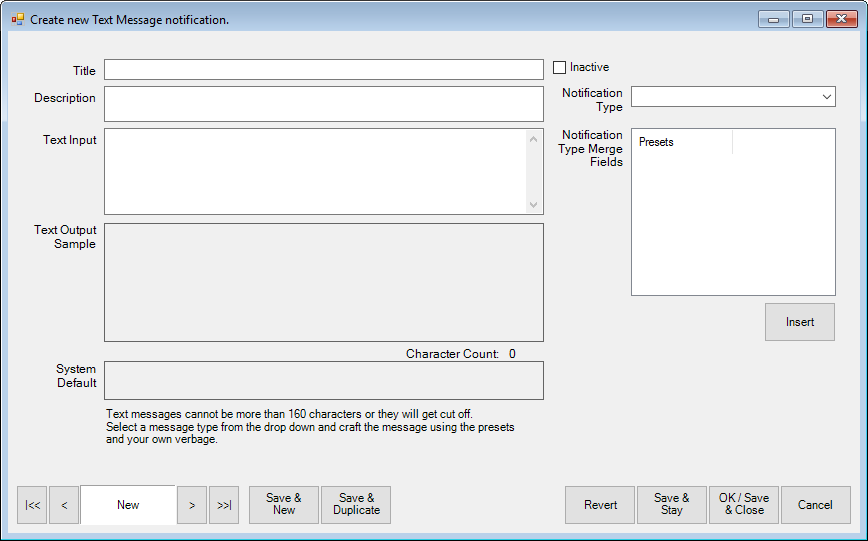Click the Insert button

coord(800,322)
